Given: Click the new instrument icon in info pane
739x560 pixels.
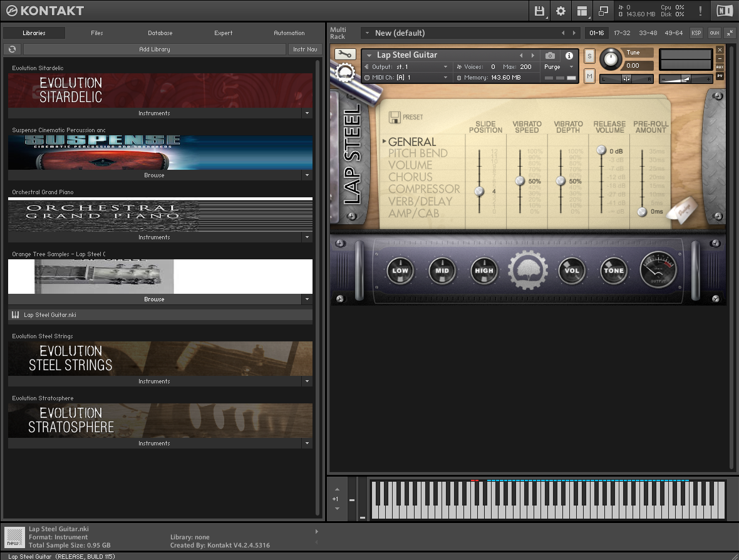Looking at the screenshot, I should point(14,537).
